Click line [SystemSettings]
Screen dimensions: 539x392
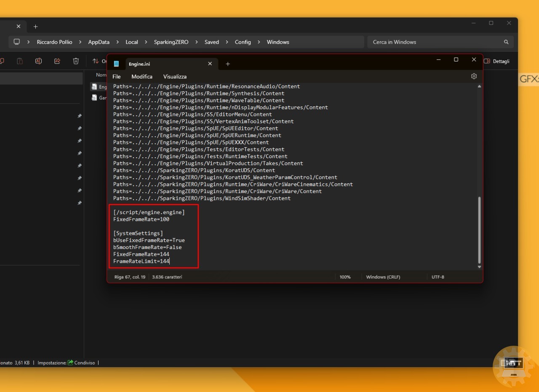tap(138, 233)
